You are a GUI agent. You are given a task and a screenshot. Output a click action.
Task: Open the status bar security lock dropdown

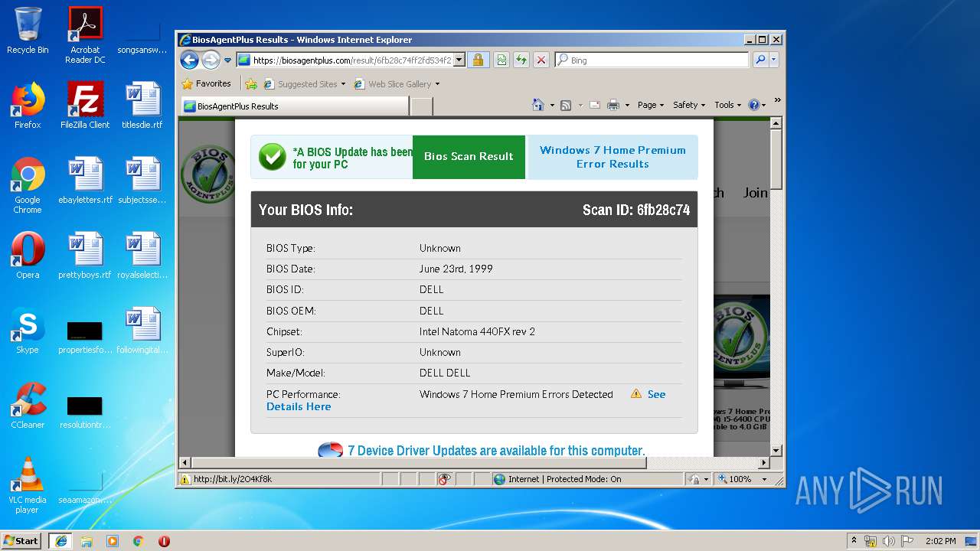click(x=697, y=479)
